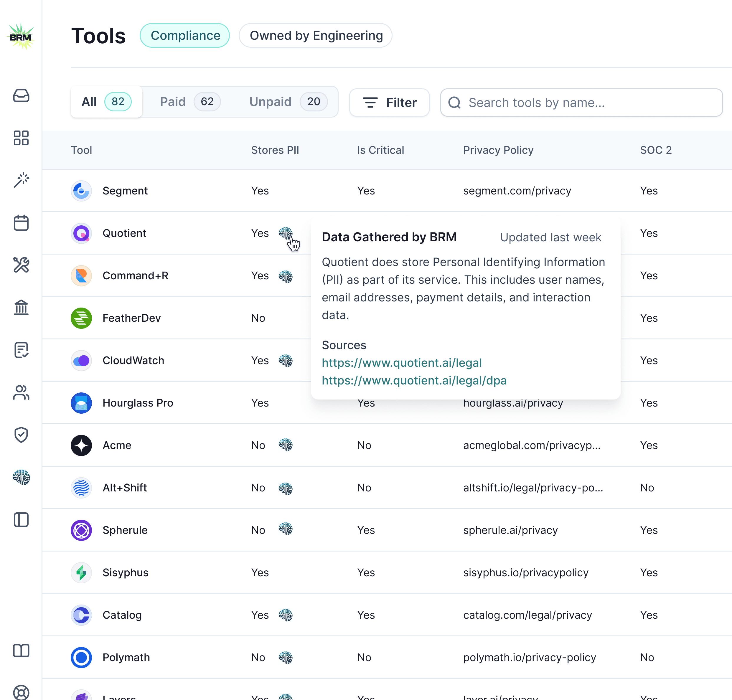Select the All tab showing 82 tools
Screen dimensions: 732x700
click(x=105, y=101)
